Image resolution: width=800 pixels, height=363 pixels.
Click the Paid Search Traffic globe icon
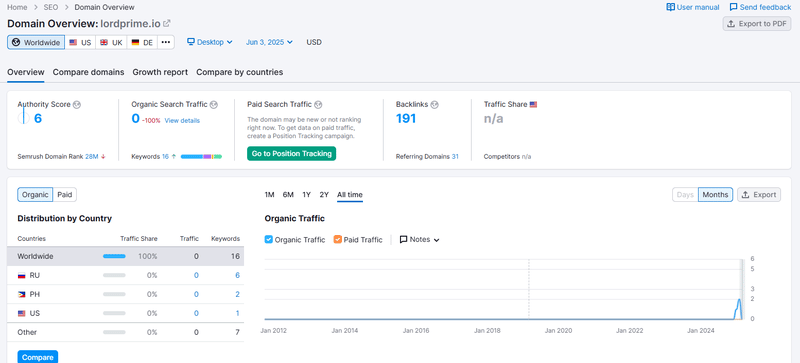tap(318, 105)
